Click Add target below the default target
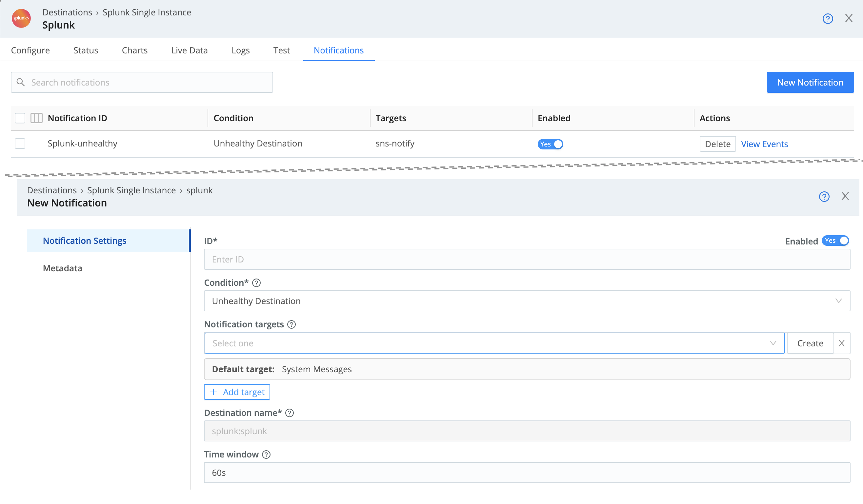This screenshot has height=504, width=863. (x=237, y=392)
